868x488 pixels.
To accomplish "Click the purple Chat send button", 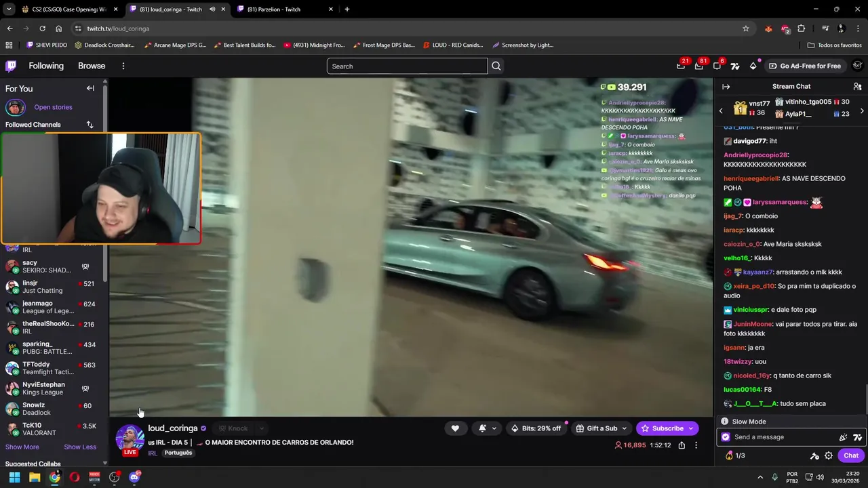I will click(850, 455).
